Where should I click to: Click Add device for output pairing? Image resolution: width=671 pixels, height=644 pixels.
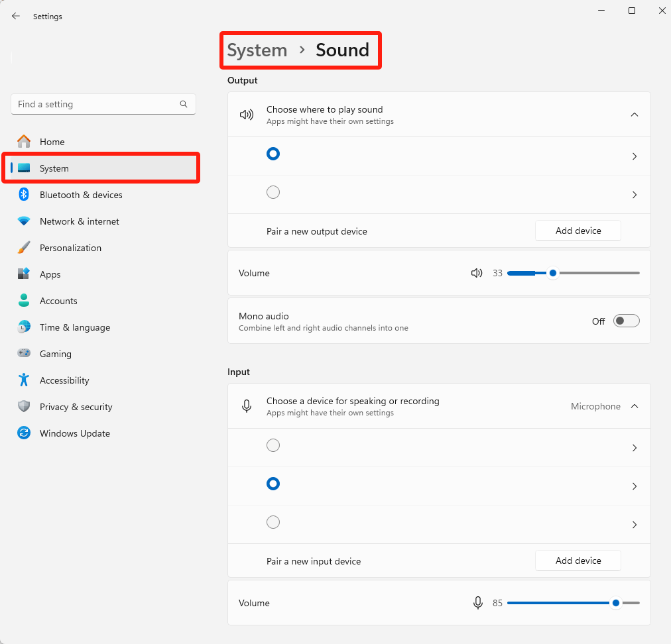click(578, 231)
